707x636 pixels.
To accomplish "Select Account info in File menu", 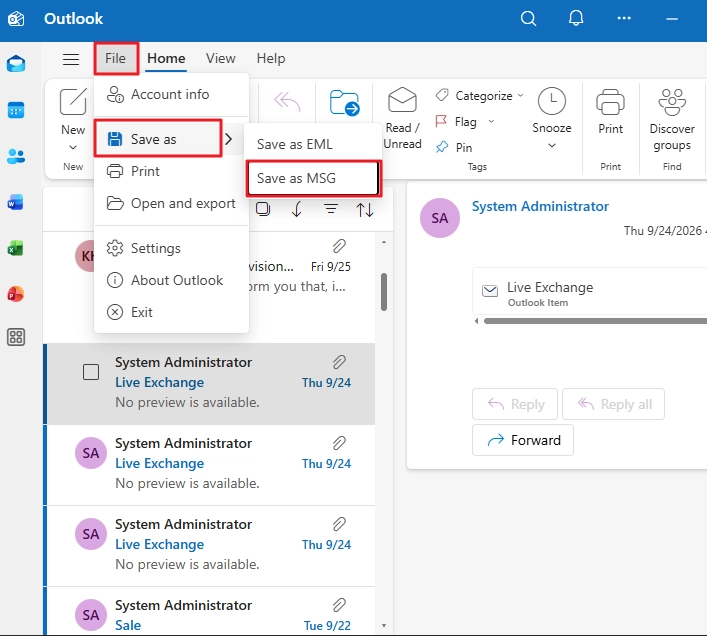I will 171,94.
